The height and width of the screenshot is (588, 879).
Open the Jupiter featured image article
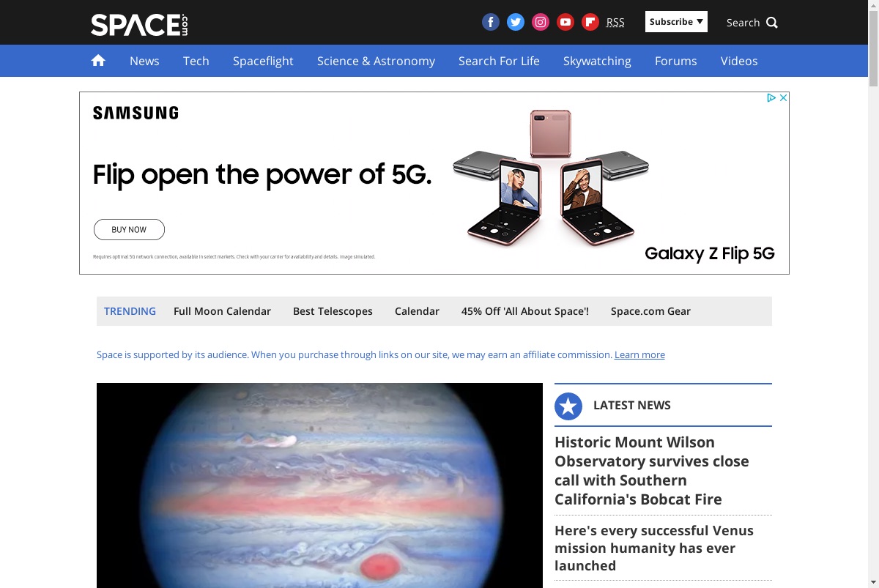point(319,485)
